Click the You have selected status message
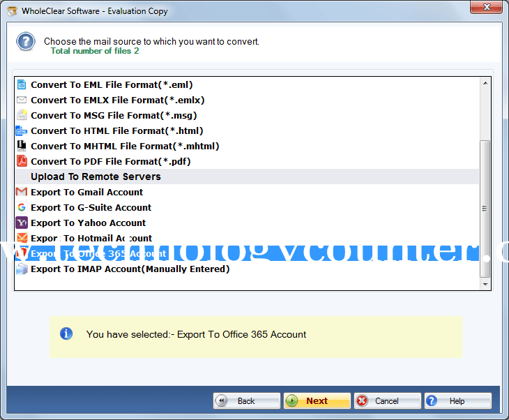This screenshot has width=509, height=420. pos(196,334)
